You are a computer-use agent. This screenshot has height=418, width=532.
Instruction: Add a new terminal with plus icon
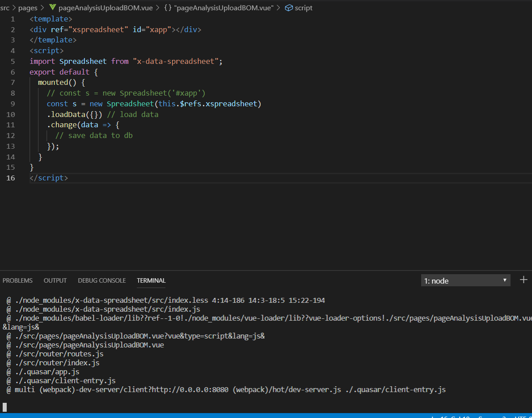(524, 280)
